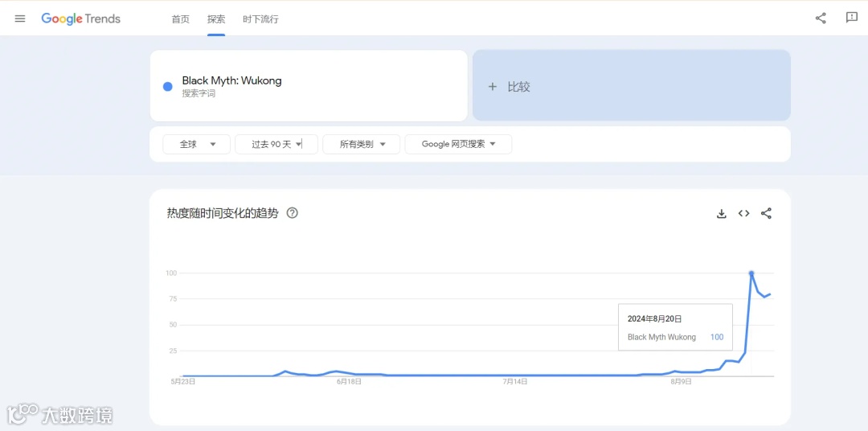The width and height of the screenshot is (868, 431).
Task: Open help icon beside 热度随时间变化的趋势
Action: click(x=293, y=213)
